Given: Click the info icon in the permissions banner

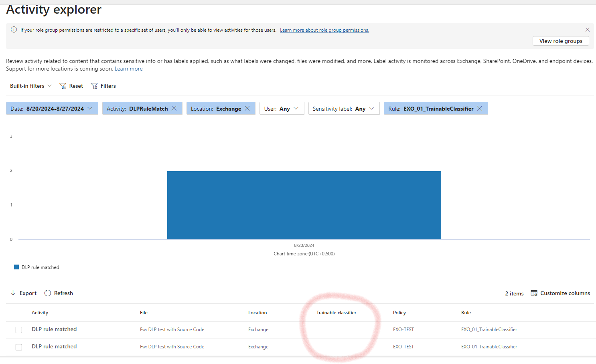Looking at the screenshot, I should (x=14, y=30).
